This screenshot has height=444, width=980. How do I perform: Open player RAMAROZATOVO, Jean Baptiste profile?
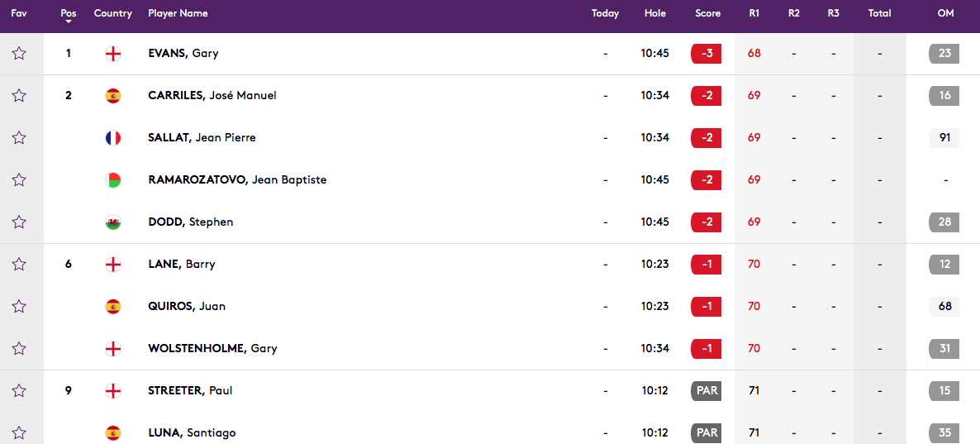click(x=237, y=180)
